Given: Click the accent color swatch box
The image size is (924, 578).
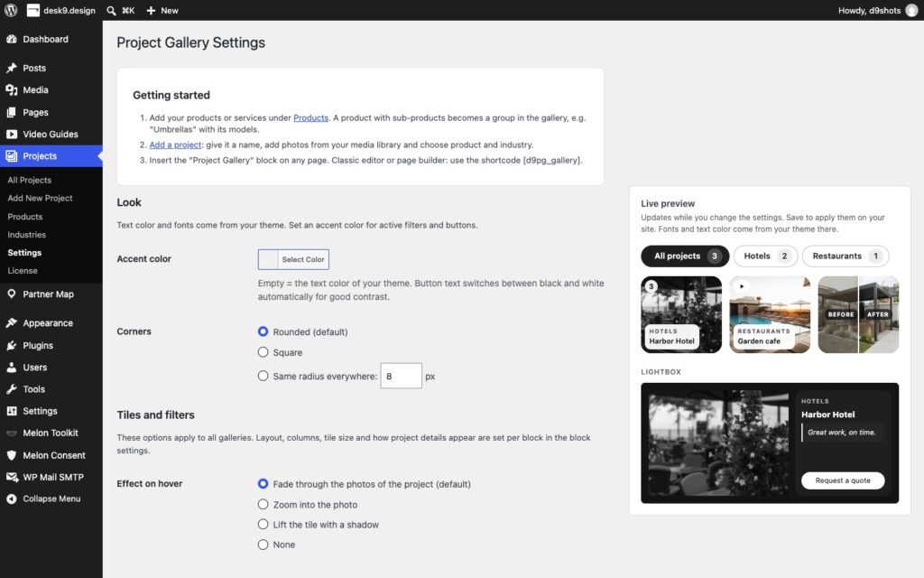Looking at the screenshot, I should pyautogui.click(x=268, y=259).
